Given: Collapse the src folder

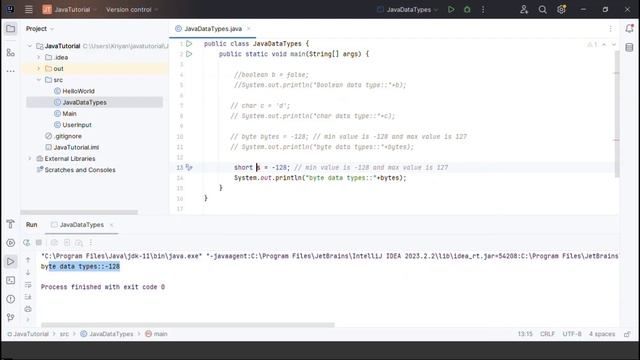Looking at the screenshot, I should click(39, 80).
